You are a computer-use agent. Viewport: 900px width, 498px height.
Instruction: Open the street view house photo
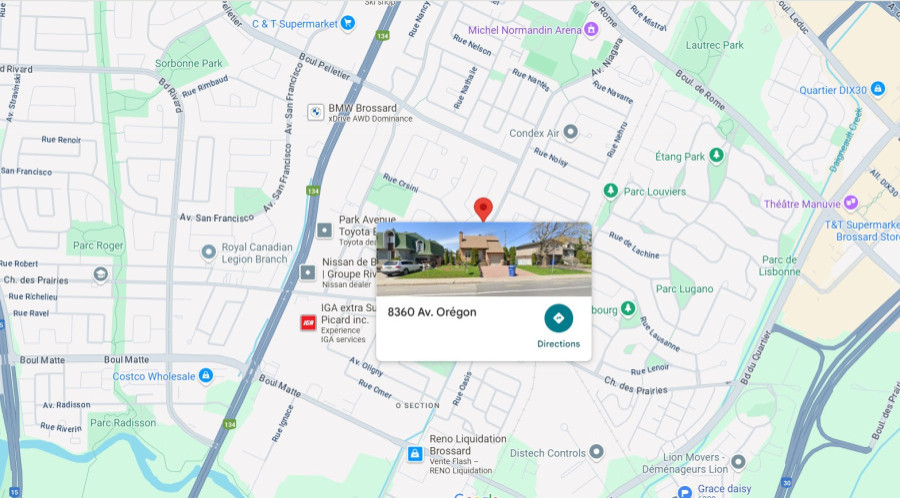pyautogui.click(x=484, y=259)
